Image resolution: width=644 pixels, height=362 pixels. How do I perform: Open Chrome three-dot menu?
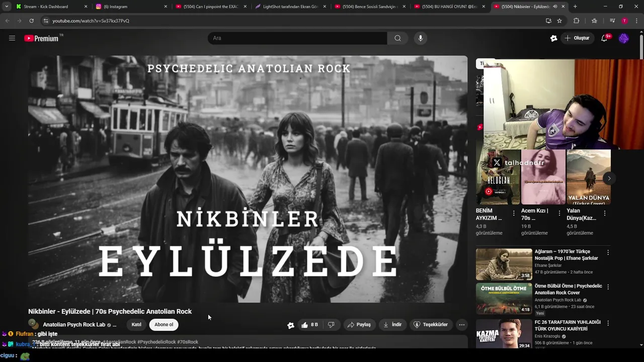637,21
